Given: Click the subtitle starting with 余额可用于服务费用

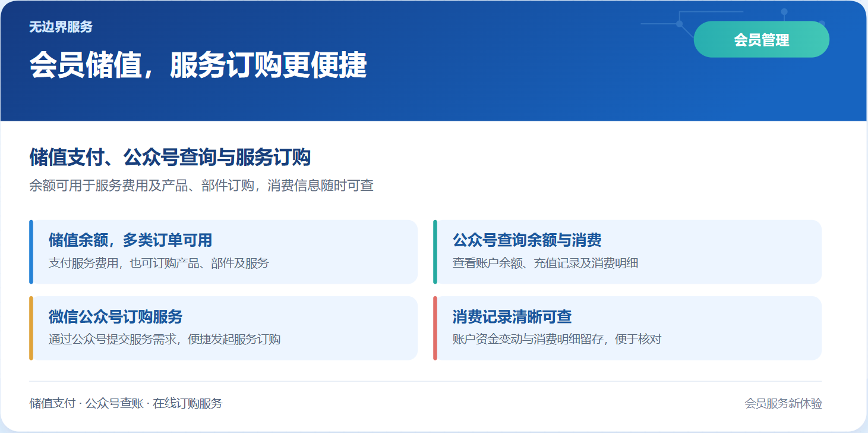Looking at the screenshot, I should pos(201,186).
